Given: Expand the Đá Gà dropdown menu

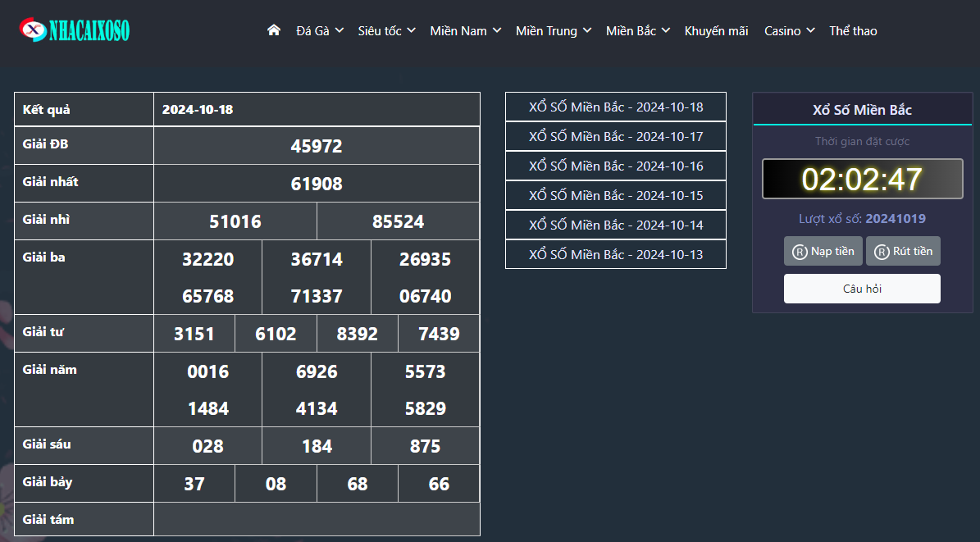Looking at the screenshot, I should tap(319, 31).
